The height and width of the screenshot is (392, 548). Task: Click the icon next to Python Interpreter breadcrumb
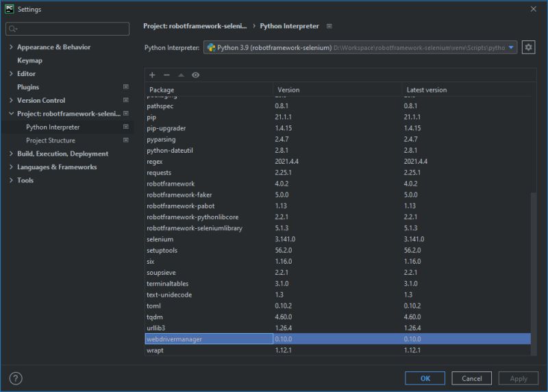[329, 26]
